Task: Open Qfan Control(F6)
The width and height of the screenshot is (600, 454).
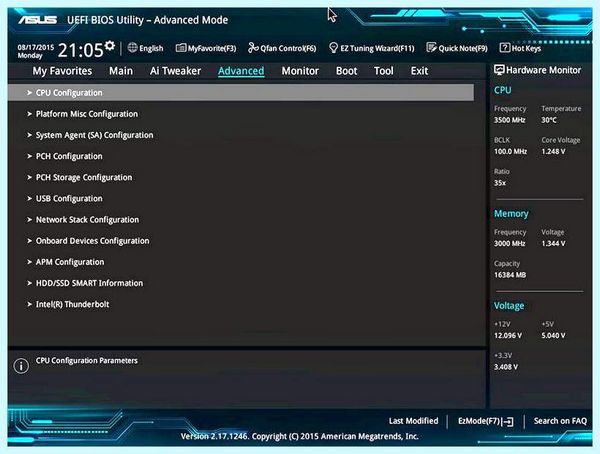Action: (282, 48)
